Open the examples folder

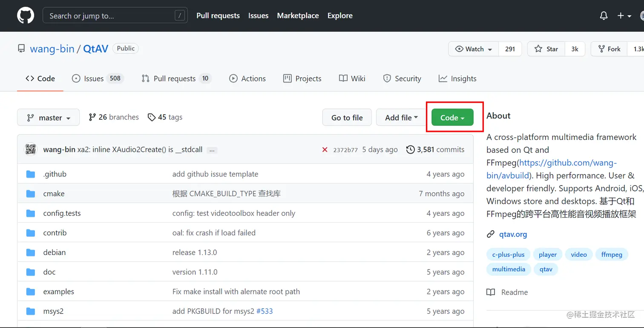[59, 292]
